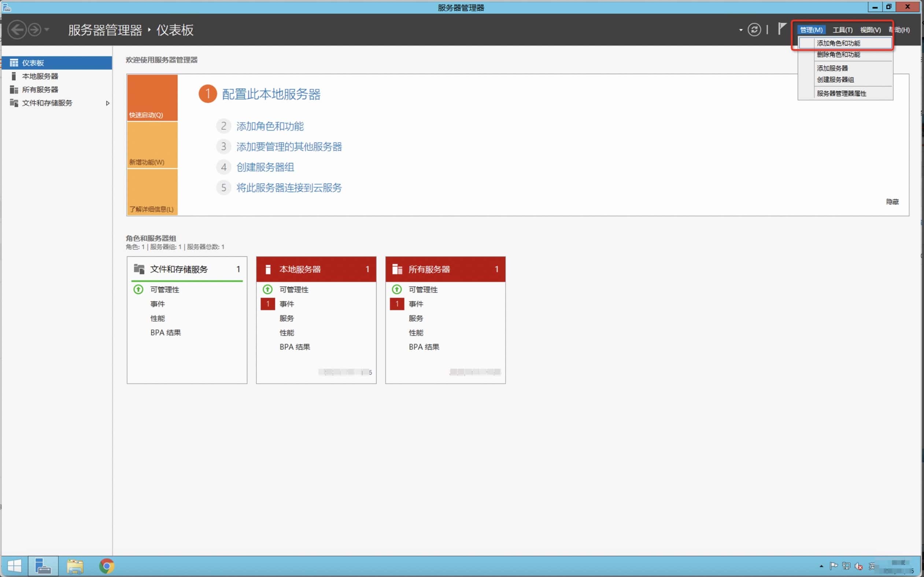Click the forward navigation arrow
Viewport: 924px width, 577px height.
35,30
